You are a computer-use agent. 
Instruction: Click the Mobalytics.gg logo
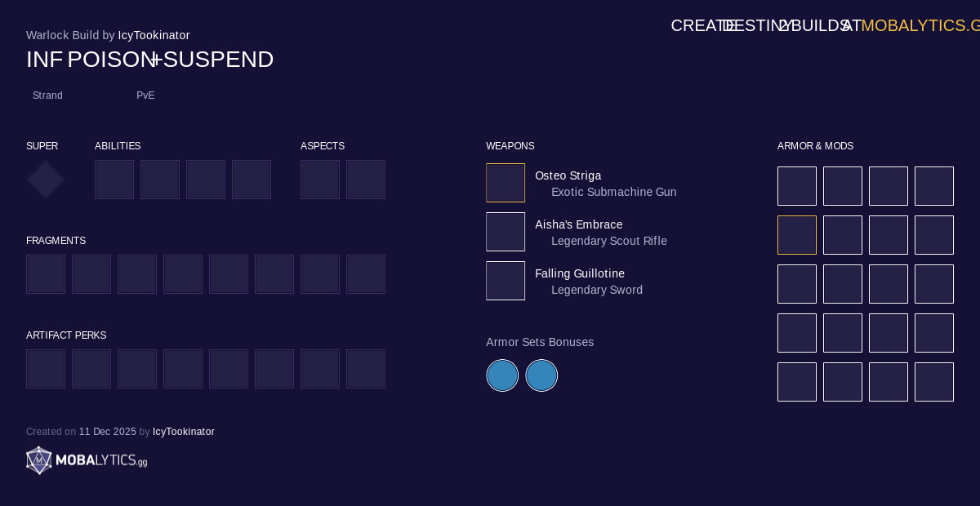coord(87,460)
